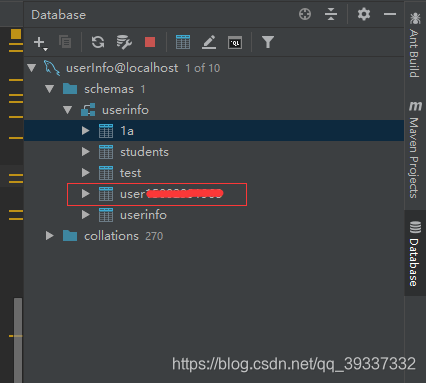Hide the Database tool window
This screenshot has width=426, height=383.
(x=390, y=14)
